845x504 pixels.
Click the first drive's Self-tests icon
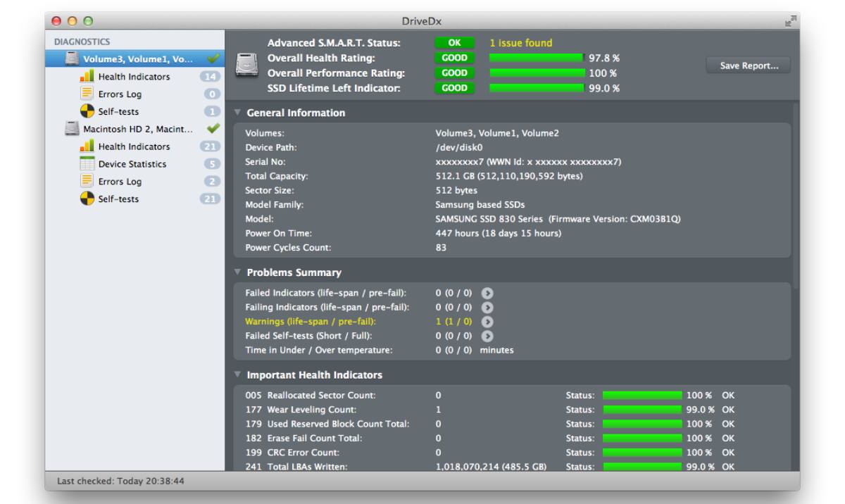[x=87, y=111]
